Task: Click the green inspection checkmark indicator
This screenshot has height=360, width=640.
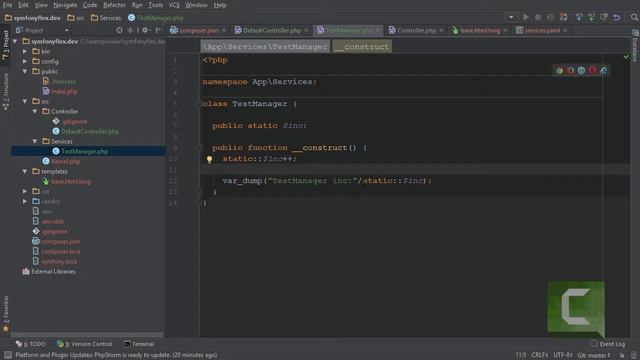Action: tap(626, 57)
